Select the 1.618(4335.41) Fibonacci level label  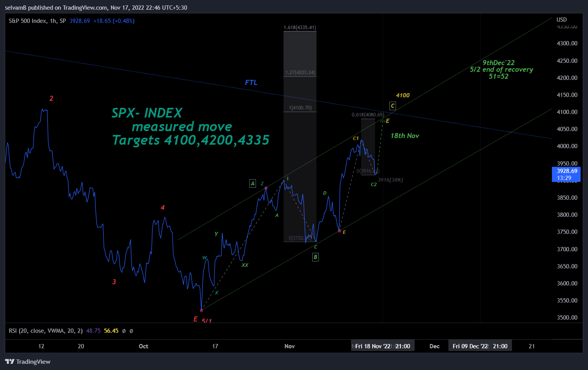click(x=300, y=28)
